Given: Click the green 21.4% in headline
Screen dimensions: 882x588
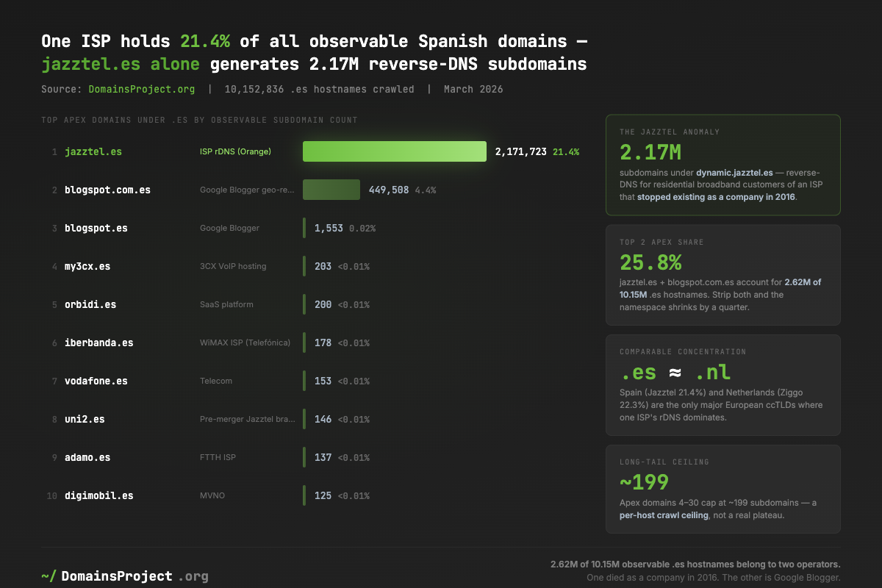Looking at the screenshot, I should click(x=201, y=40).
